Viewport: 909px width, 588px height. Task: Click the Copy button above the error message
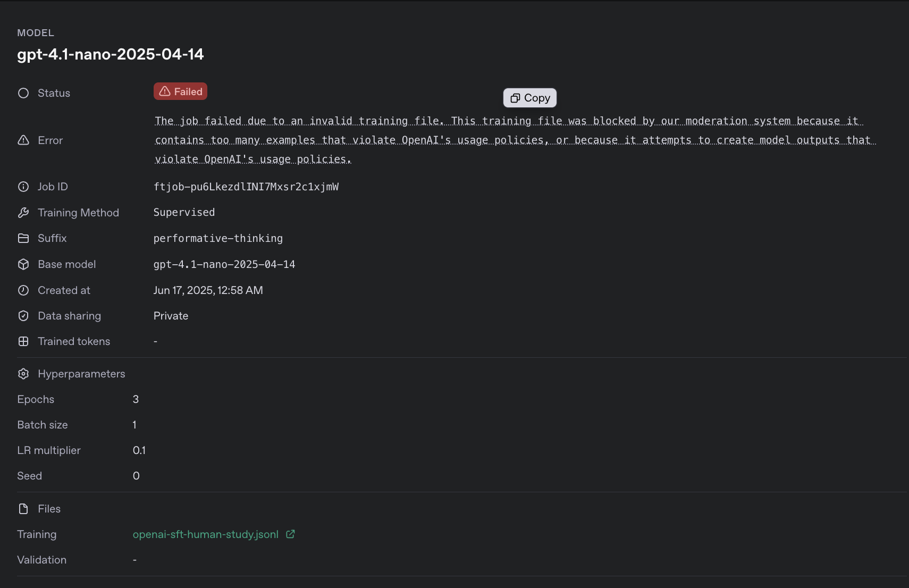pyautogui.click(x=530, y=98)
